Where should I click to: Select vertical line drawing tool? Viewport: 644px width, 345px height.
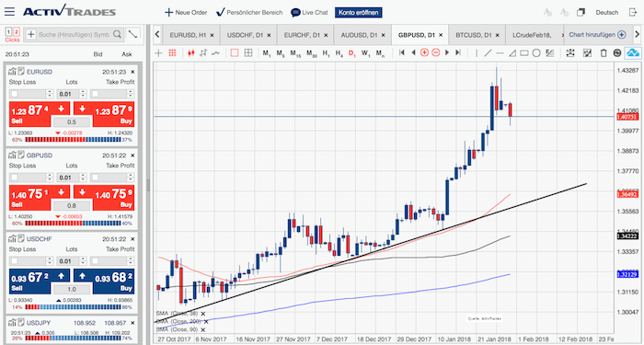point(477,52)
